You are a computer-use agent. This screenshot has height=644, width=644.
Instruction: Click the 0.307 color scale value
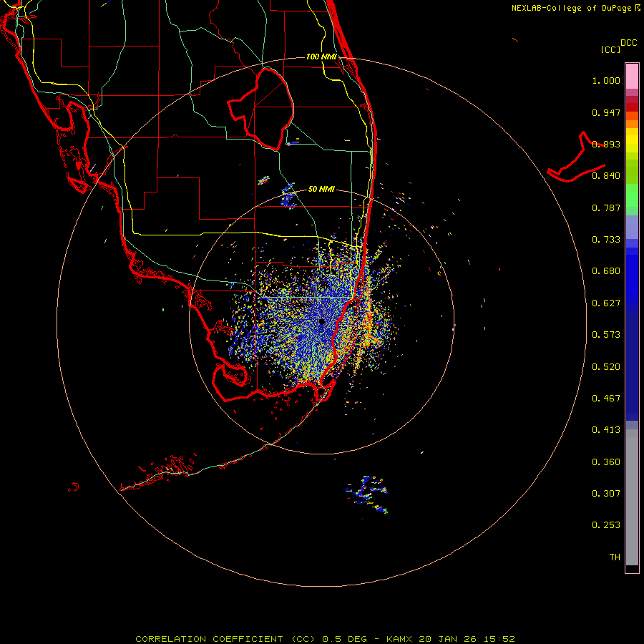(x=606, y=494)
